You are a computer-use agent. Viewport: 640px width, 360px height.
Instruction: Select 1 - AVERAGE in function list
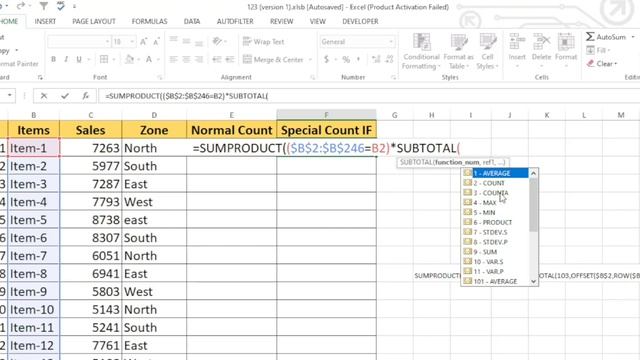pos(496,173)
